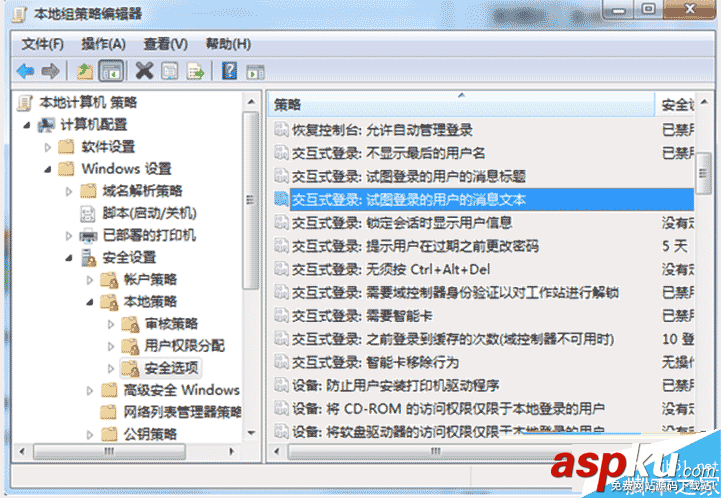
Task: Select 交互式登录: 智能卡移除行为
Action: [x=375, y=362]
